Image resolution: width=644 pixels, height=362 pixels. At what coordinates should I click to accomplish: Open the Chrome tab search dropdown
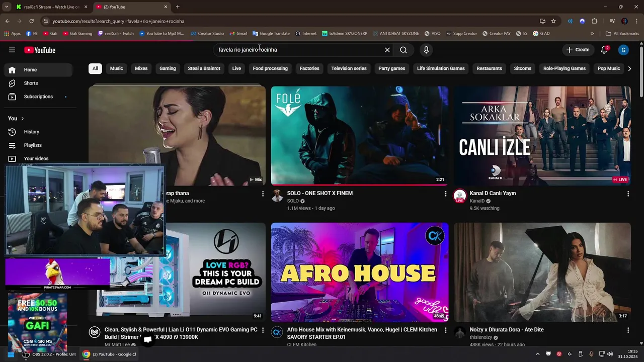(6, 7)
